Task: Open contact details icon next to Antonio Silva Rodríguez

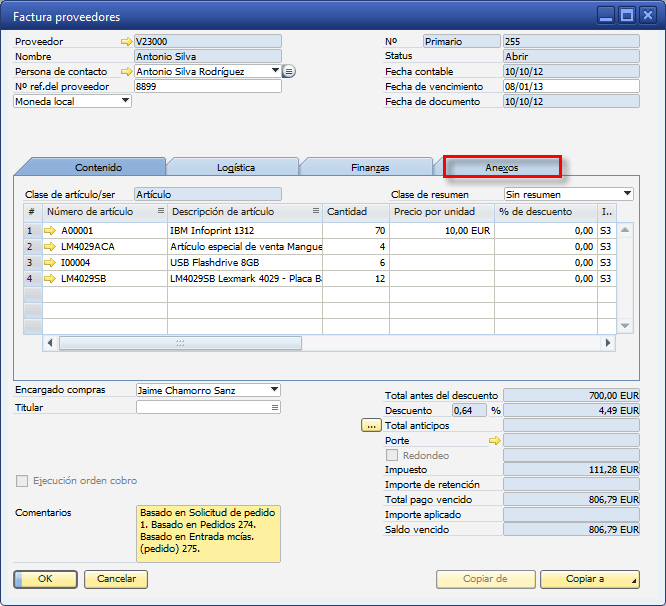Action: 289,72
